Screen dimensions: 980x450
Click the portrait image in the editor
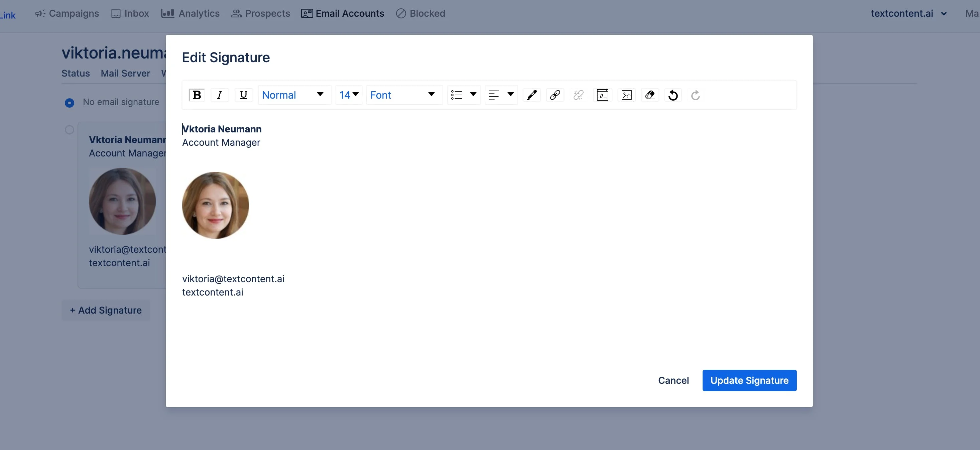(215, 205)
